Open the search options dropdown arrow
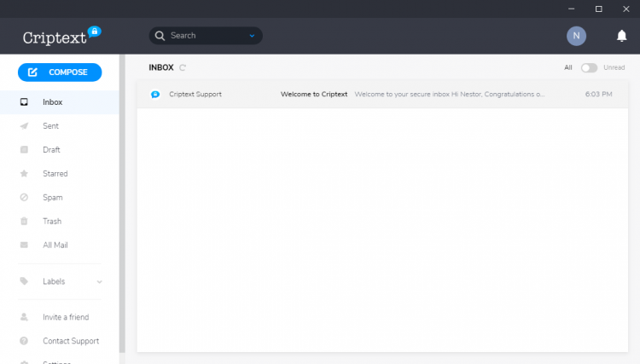The height and width of the screenshot is (364, 640). (x=253, y=36)
